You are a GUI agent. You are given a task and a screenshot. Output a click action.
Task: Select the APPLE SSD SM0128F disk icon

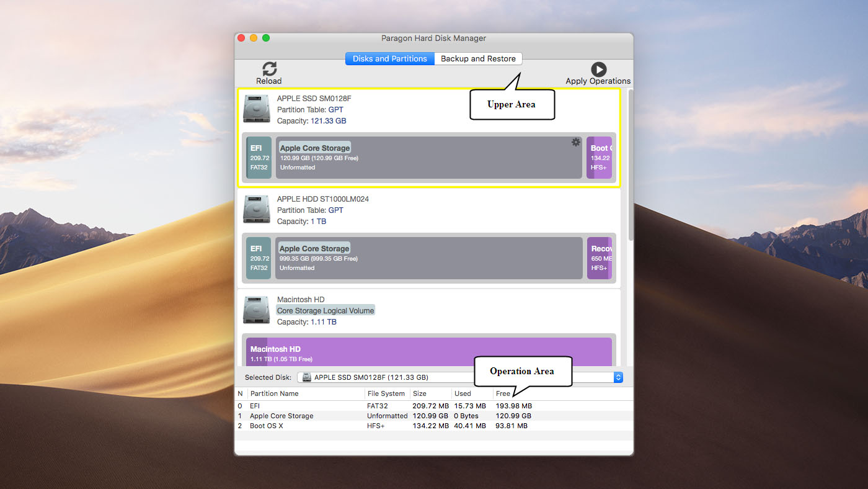point(257,109)
